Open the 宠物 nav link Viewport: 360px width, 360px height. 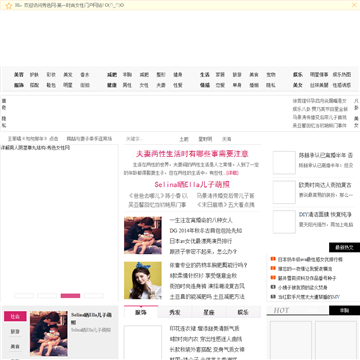[x=271, y=75]
